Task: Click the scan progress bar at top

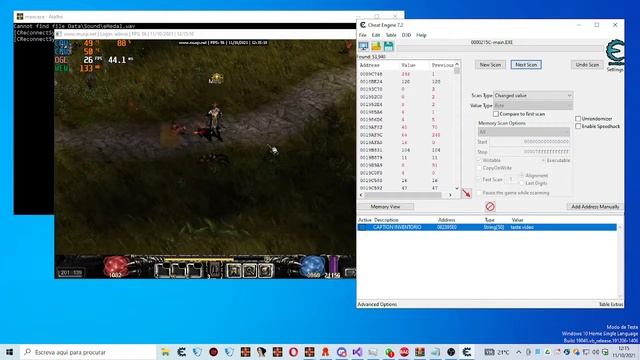Action: point(500,49)
